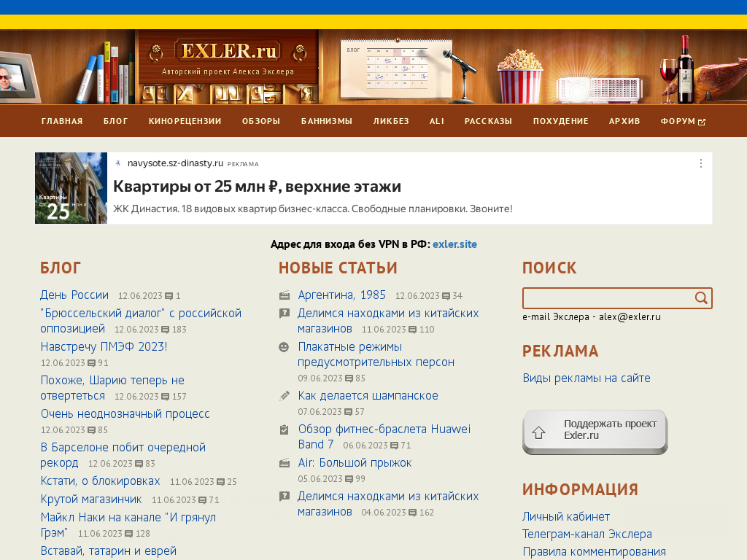Click the pencil icon beside Как делается шампанское
Image resolution: width=747 pixels, height=560 pixels.
(285, 396)
